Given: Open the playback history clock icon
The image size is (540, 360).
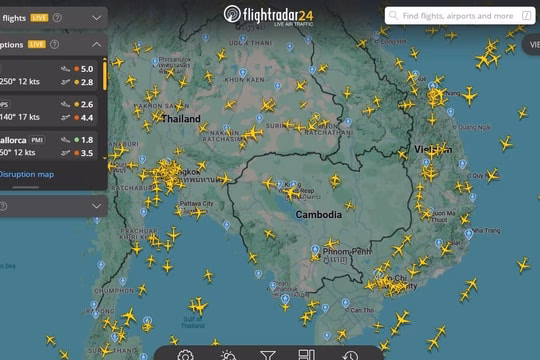Looking at the screenshot, I should (x=351, y=356).
